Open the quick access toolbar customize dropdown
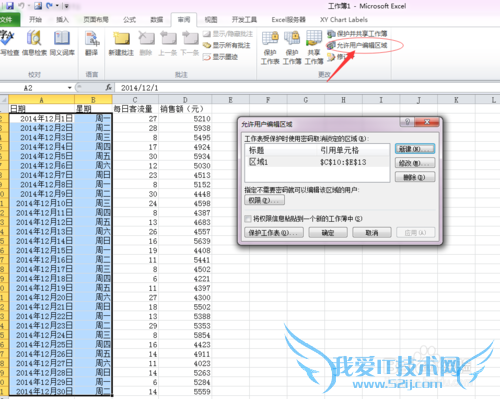This screenshot has height=399, width=500. pos(66,6)
